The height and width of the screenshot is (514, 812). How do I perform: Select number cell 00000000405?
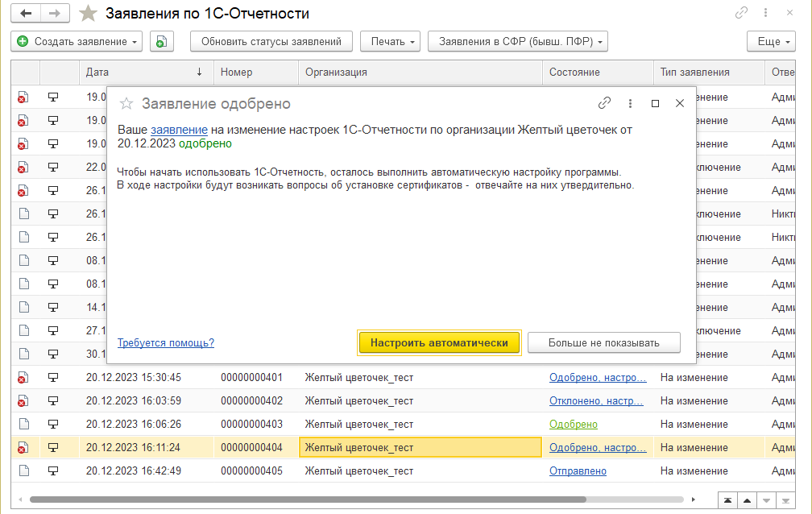(256, 471)
